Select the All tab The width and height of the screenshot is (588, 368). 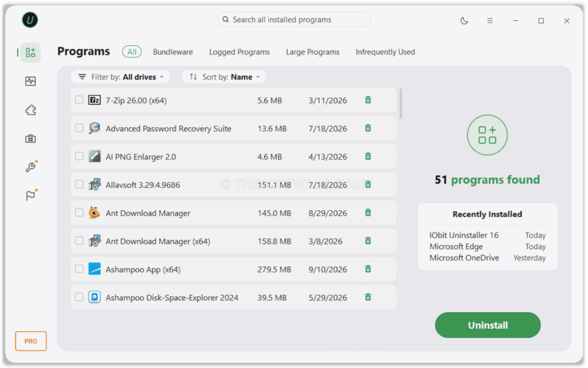tap(131, 52)
